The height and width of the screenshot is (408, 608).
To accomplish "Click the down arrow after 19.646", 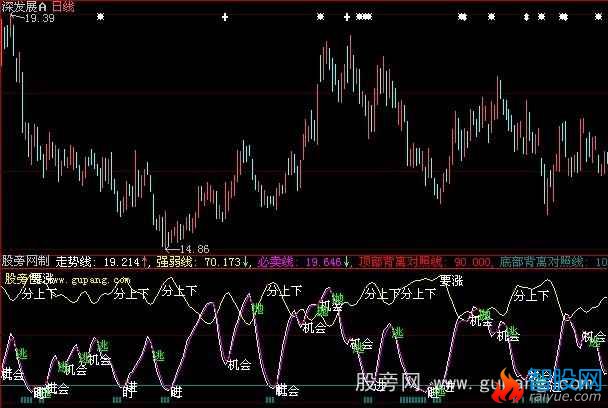I will tap(346, 262).
